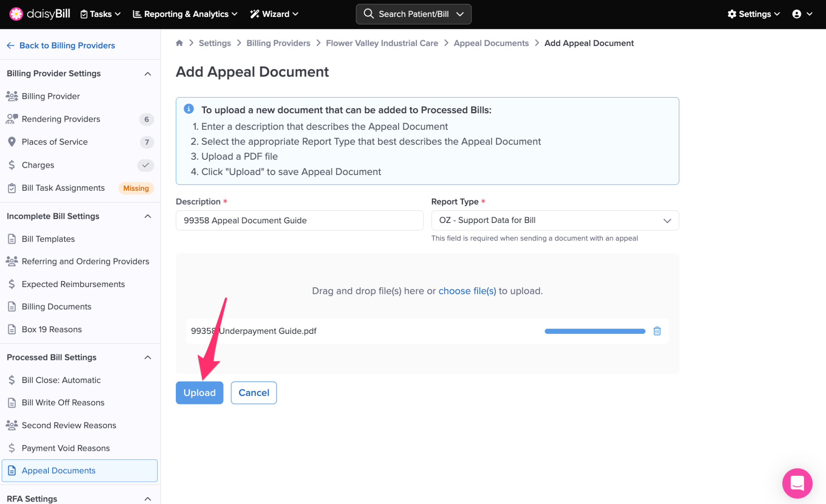
Task: Collapse the Processed Bill Settings section
Action: click(x=148, y=358)
